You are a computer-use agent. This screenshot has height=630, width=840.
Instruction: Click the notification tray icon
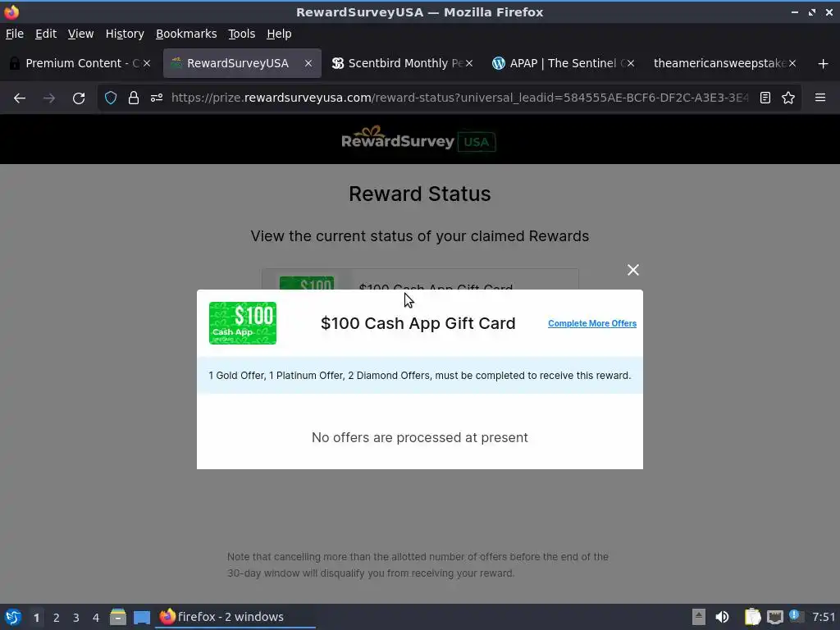796,616
